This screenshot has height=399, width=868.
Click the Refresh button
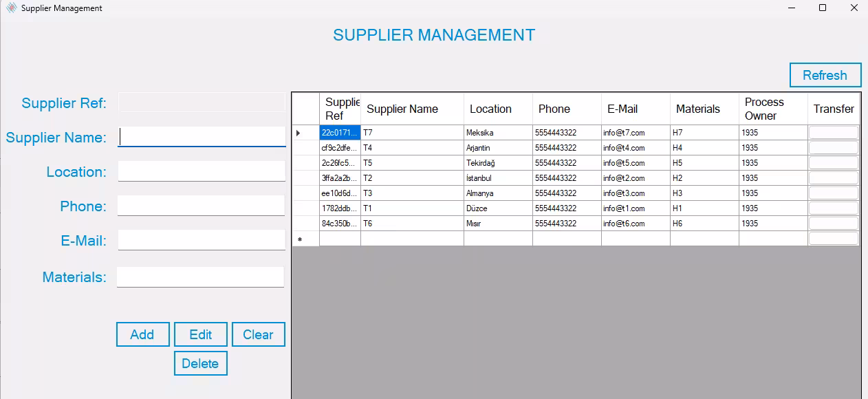(825, 75)
